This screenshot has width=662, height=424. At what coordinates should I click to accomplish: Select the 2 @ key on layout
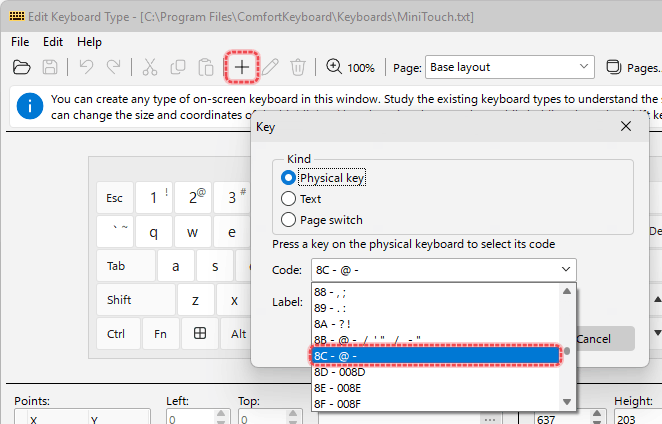point(193,198)
